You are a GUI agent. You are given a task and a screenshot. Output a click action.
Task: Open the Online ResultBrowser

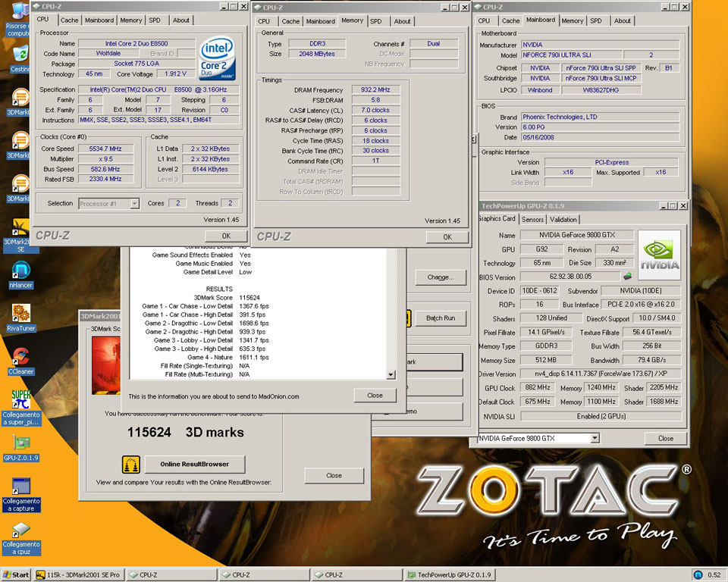[x=195, y=464]
